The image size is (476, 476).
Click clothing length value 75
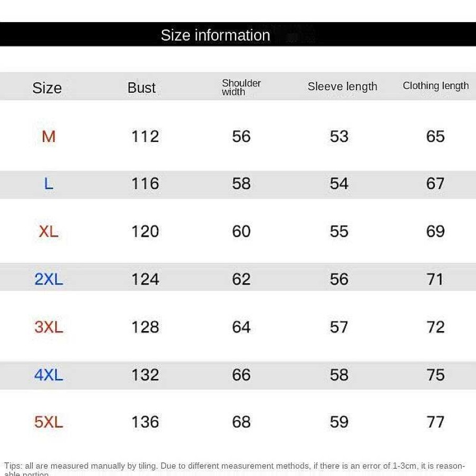coord(435,375)
